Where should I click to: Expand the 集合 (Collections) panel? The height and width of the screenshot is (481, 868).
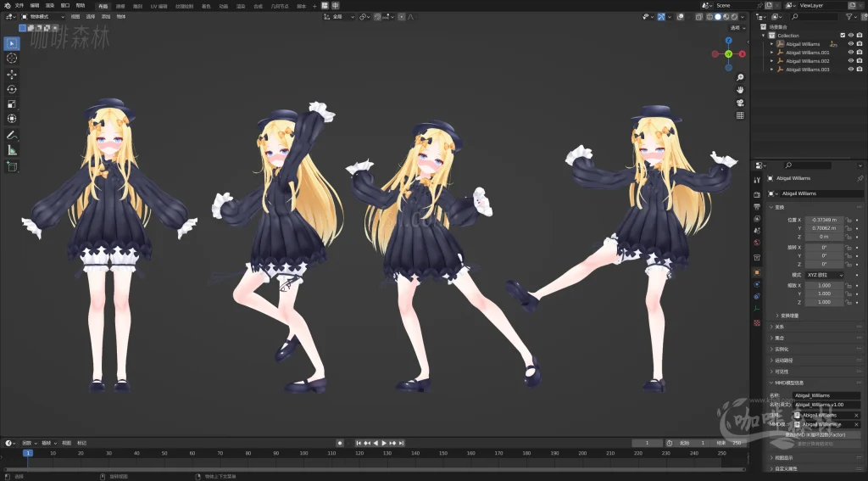click(780, 338)
